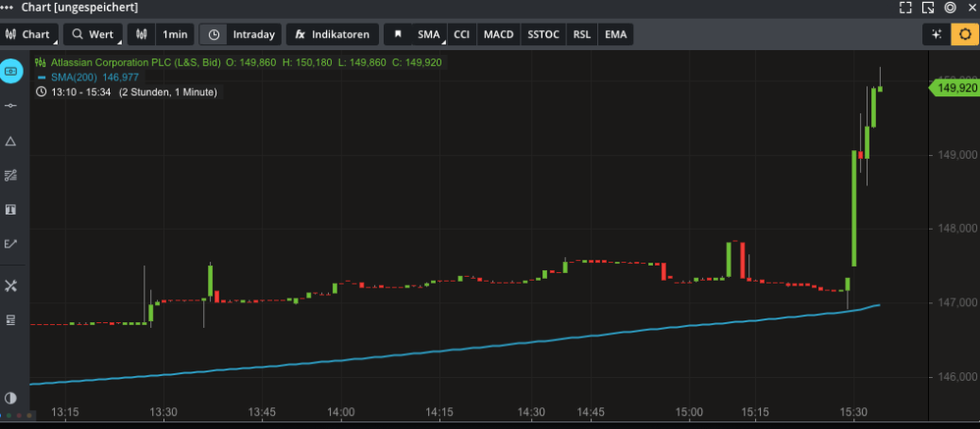Click the active crosshair tool in the sidebar
Screen dimensions: 980x429
coord(11,71)
